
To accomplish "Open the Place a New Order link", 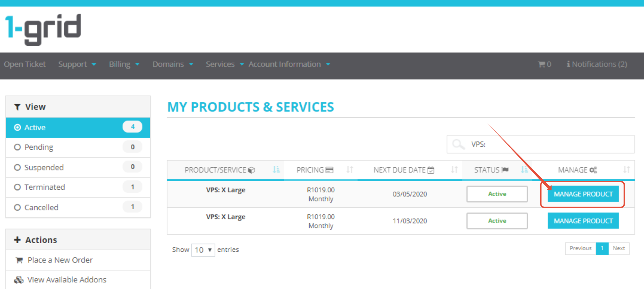I will (x=60, y=260).
